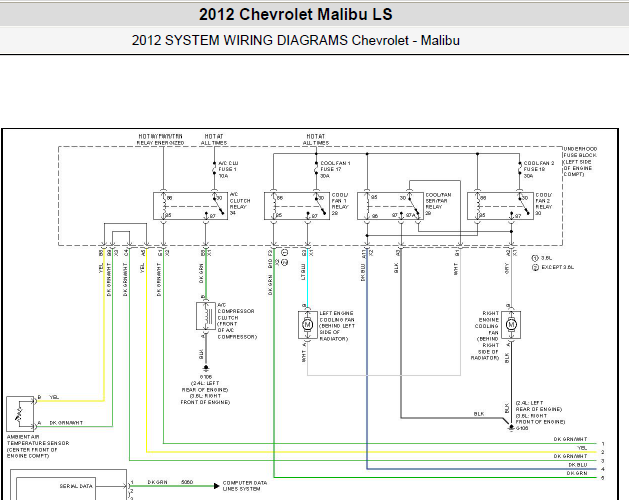Click the '3.6L' legend entry

click(x=542, y=258)
